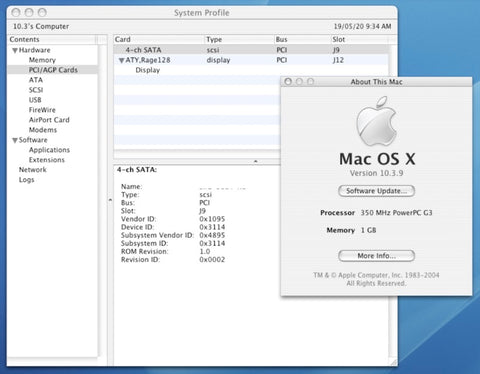Select the Display child row
Image resolution: width=480 pixels, height=374 pixels.
(x=148, y=70)
